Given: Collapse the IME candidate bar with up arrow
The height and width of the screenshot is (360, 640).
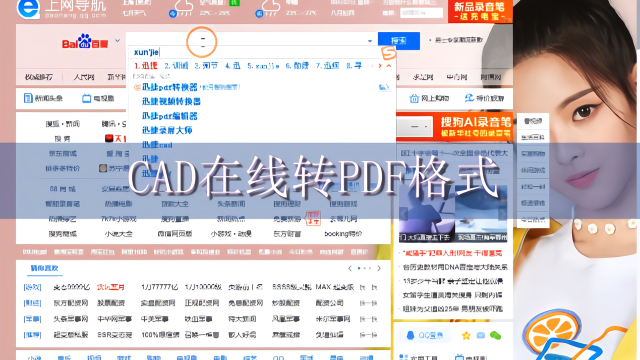Looking at the screenshot, I should pyautogui.click(x=389, y=65).
